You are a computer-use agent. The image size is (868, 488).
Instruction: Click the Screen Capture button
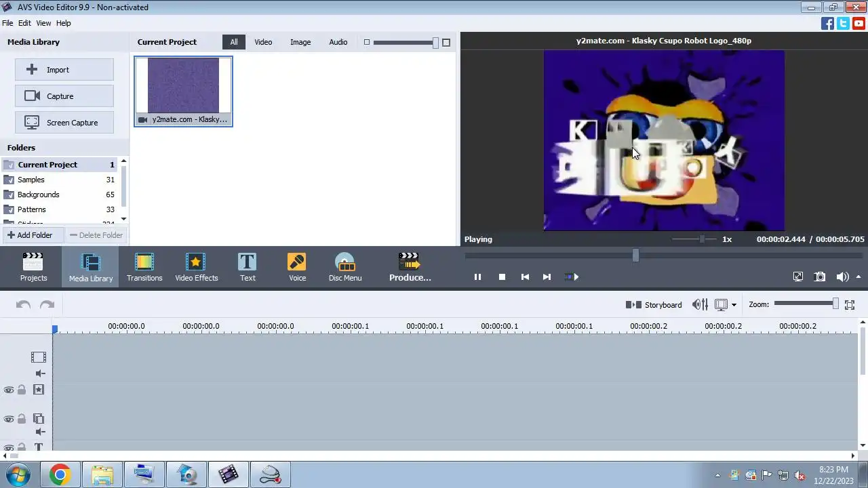pos(64,123)
